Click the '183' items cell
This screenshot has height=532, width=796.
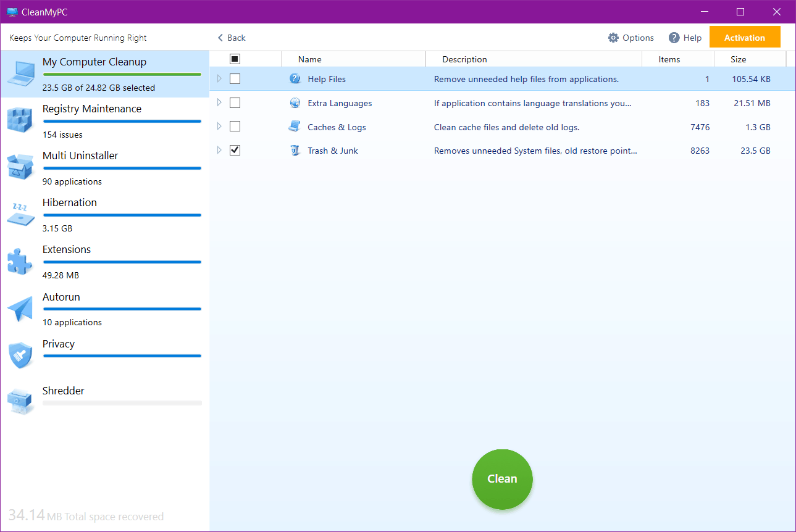703,103
